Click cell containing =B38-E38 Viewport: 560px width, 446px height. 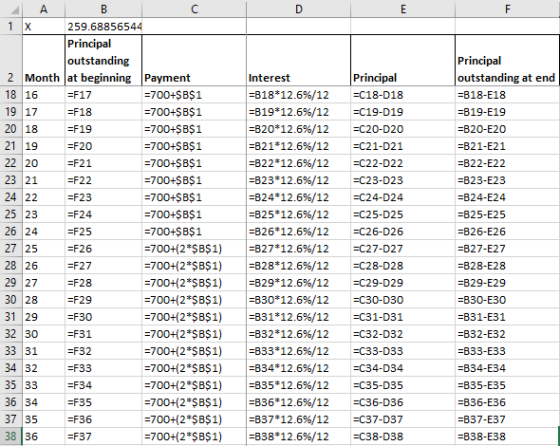point(508,436)
